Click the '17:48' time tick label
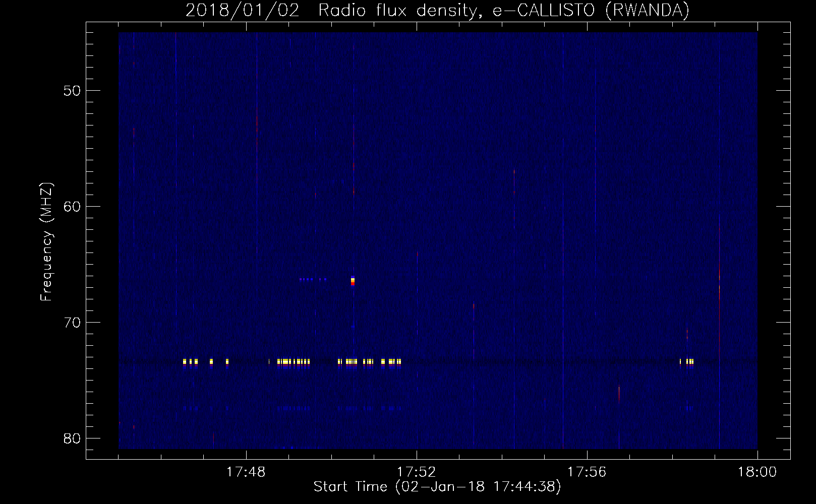 click(246, 472)
